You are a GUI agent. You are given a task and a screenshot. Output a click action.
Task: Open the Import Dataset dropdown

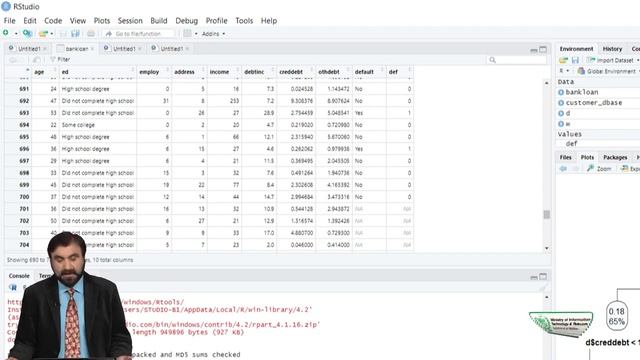pos(612,60)
